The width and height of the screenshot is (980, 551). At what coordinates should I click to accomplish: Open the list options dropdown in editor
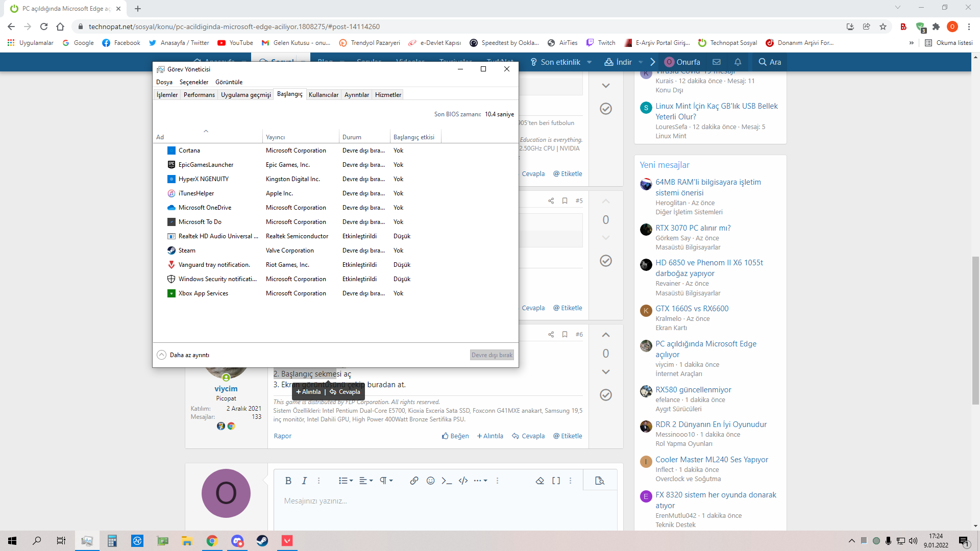click(x=346, y=481)
